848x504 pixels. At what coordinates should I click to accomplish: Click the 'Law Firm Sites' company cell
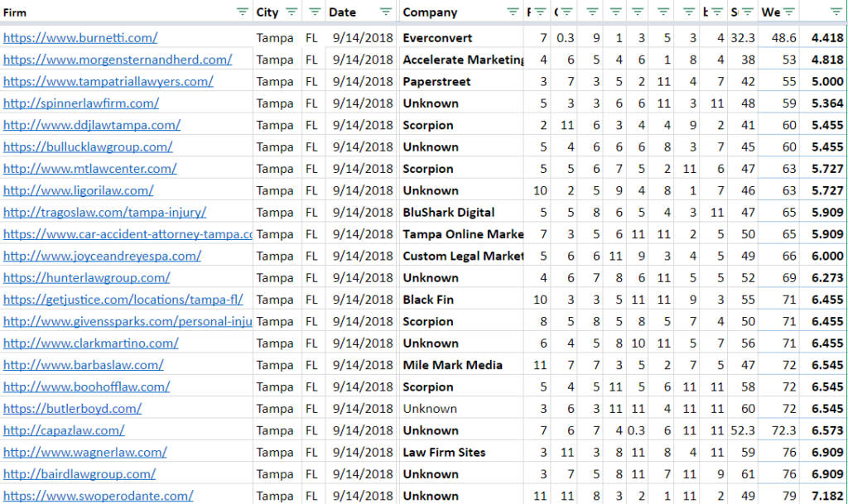coord(460,452)
